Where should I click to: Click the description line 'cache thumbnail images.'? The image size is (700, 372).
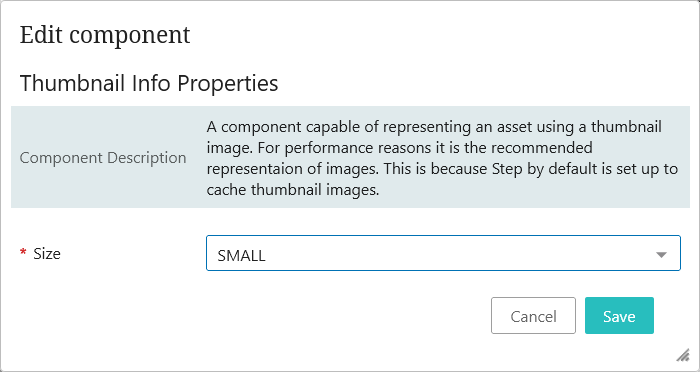293,190
